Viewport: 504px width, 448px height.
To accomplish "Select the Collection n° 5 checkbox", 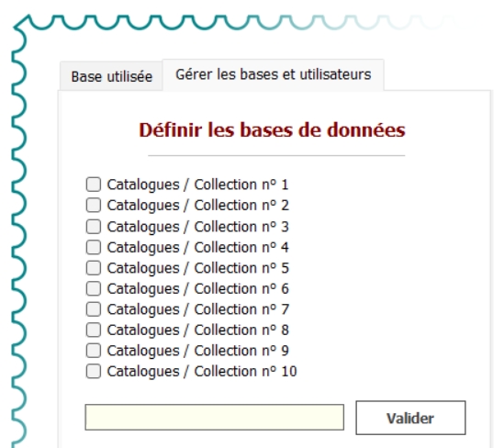I will point(94,268).
